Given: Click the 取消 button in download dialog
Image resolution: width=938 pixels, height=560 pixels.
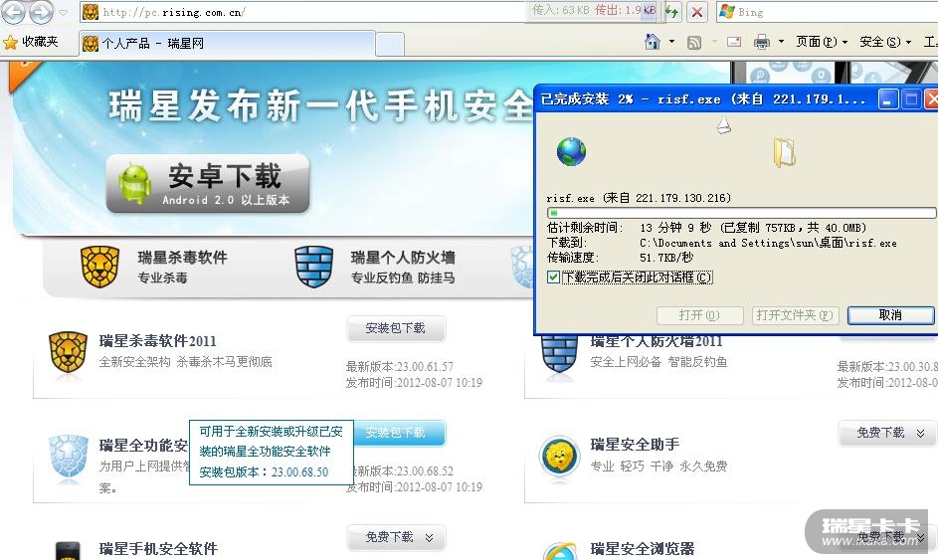Looking at the screenshot, I should [x=890, y=315].
